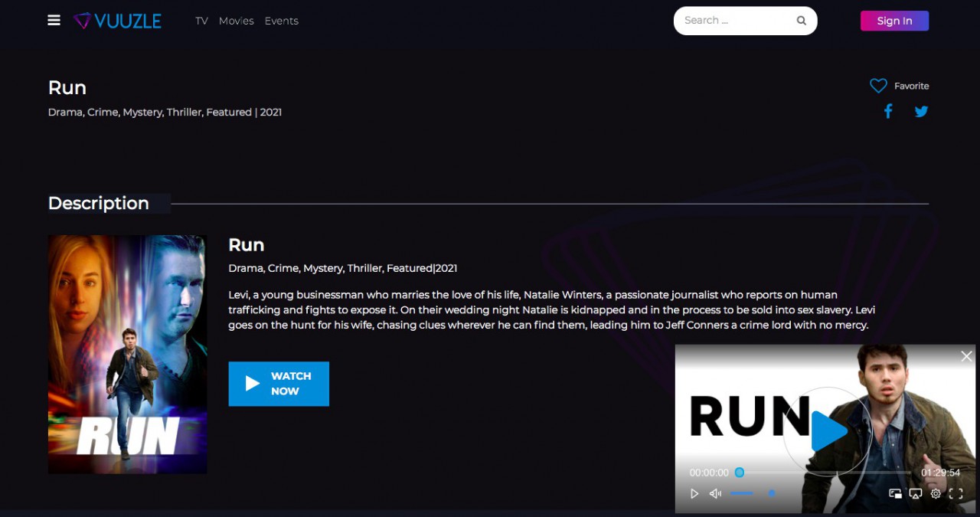Add Run to favorites with the heart
This screenshot has height=517, width=980.
click(x=878, y=86)
